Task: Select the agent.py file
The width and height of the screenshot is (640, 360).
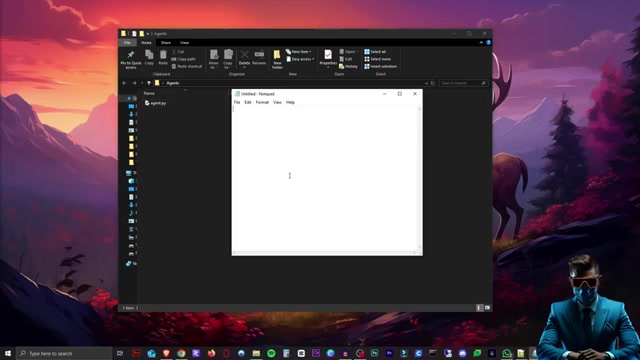Action: pos(156,103)
